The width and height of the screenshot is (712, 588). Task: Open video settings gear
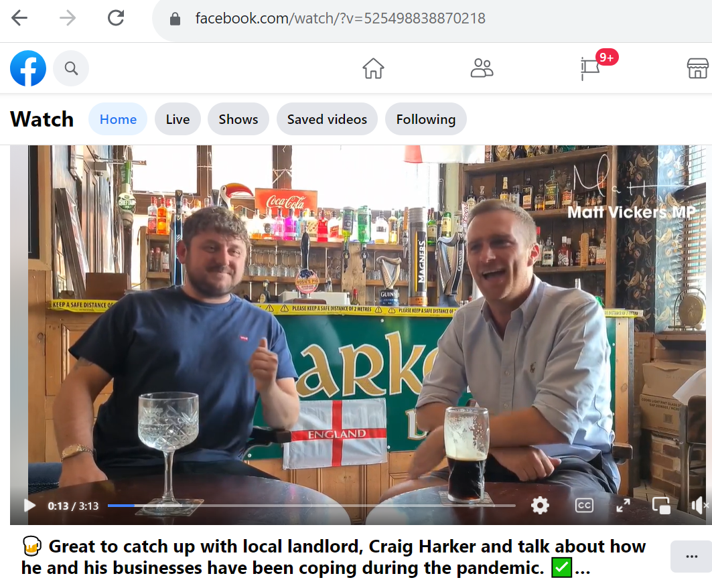[x=540, y=506]
